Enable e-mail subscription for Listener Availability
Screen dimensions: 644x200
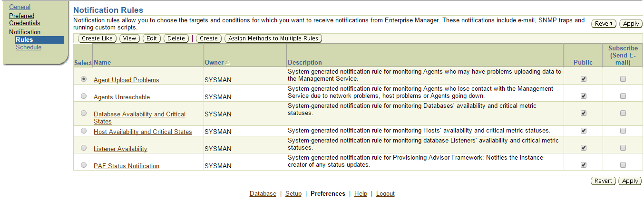[x=623, y=148]
